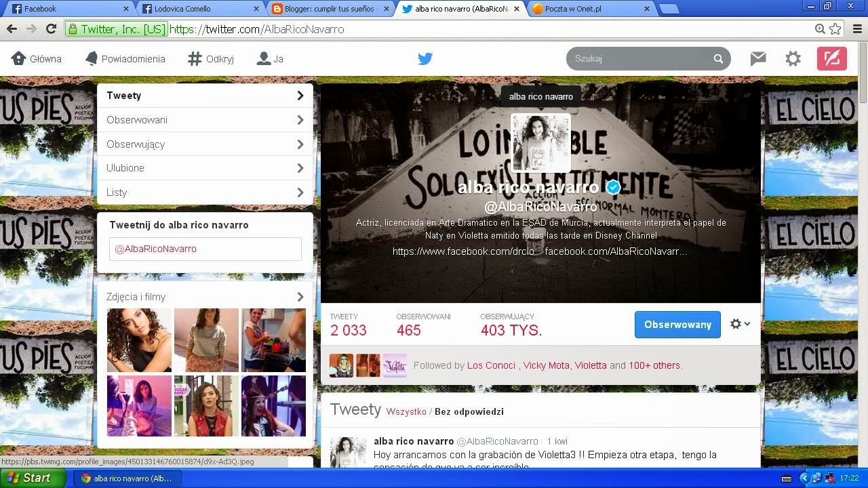Open Vicky Mota follower link
868x488 pixels.
(547, 365)
